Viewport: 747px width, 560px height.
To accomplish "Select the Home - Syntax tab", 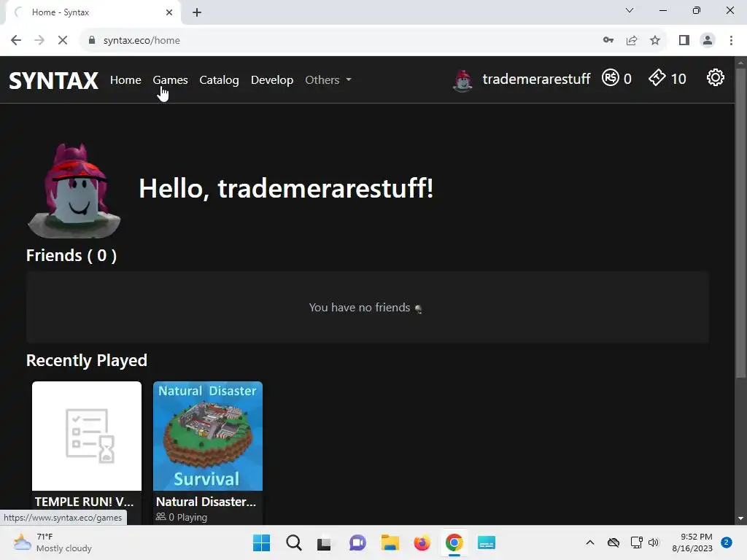I will (93, 12).
